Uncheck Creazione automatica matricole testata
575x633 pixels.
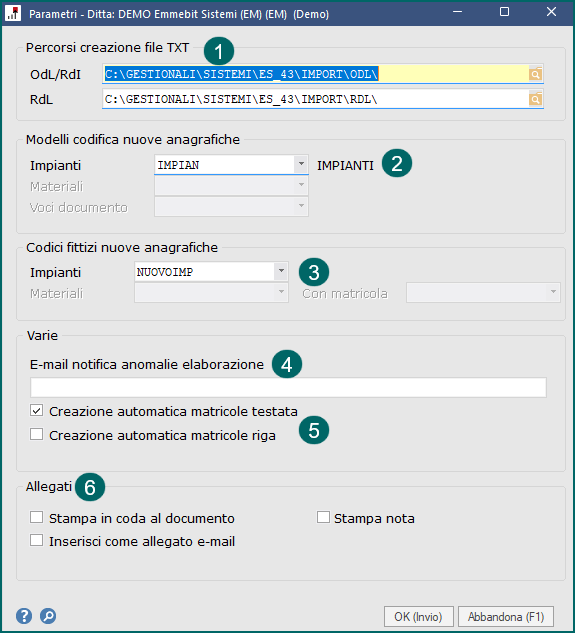pos(36,411)
